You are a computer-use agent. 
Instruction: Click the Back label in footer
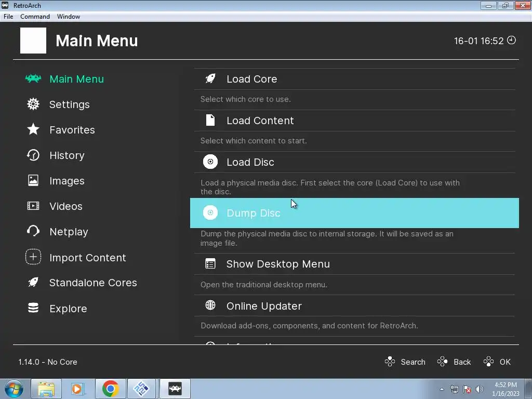pyautogui.click(x=462, y=362)
